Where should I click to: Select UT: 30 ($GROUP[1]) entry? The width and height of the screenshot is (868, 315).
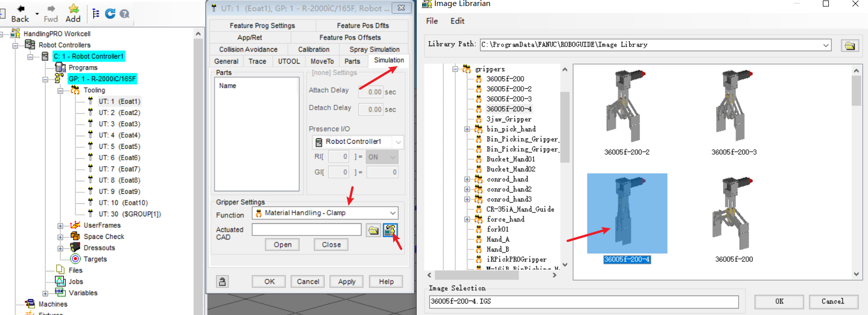click(x=130, y=214)
